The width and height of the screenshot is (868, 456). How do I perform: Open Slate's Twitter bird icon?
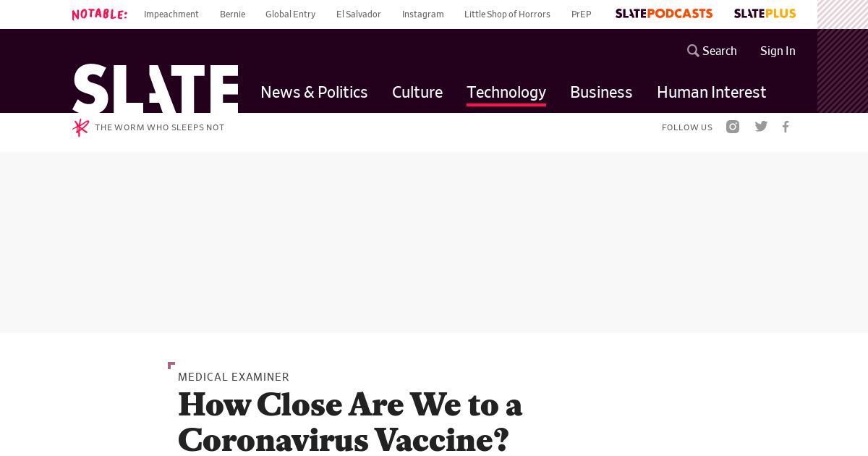point(761,127)
